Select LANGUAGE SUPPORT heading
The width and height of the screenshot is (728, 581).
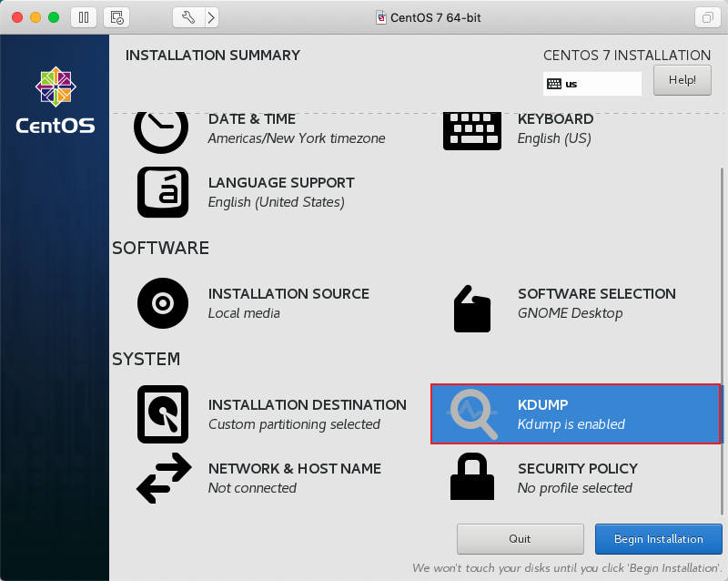point(281,183)
